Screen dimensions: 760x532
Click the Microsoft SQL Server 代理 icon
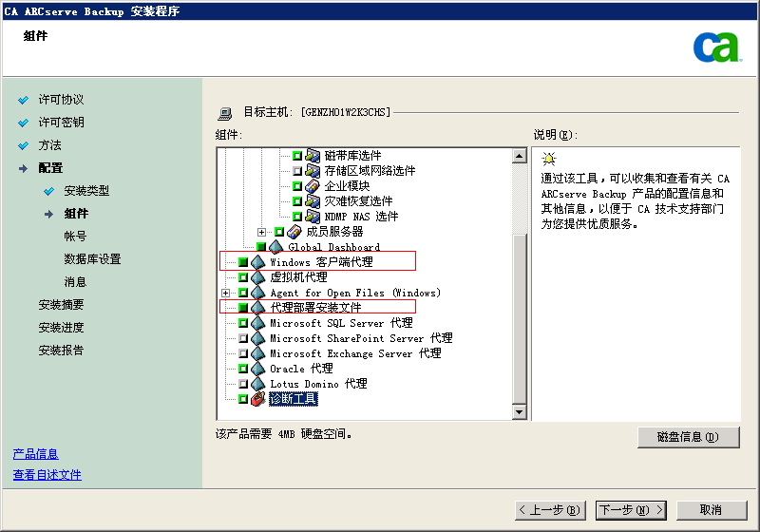pos(257,323)
